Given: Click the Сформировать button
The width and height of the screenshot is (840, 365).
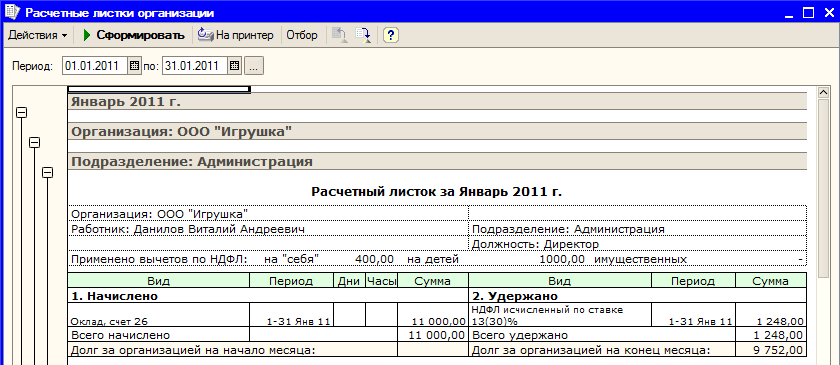Looking at the screenshot, I should coord(133,35).
